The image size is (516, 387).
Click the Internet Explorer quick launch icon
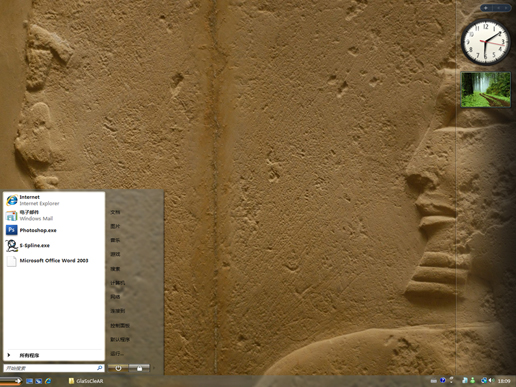point(48,381)
